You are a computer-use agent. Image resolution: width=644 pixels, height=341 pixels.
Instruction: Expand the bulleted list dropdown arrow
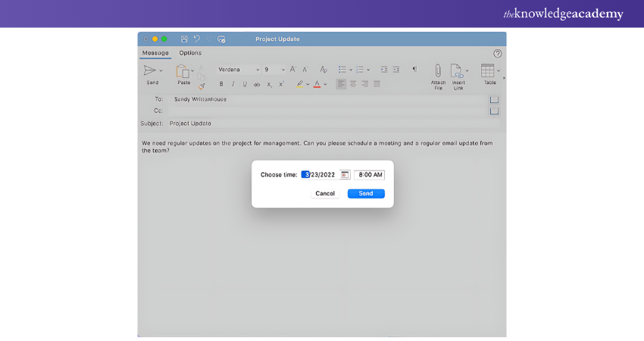coord(350,69)
